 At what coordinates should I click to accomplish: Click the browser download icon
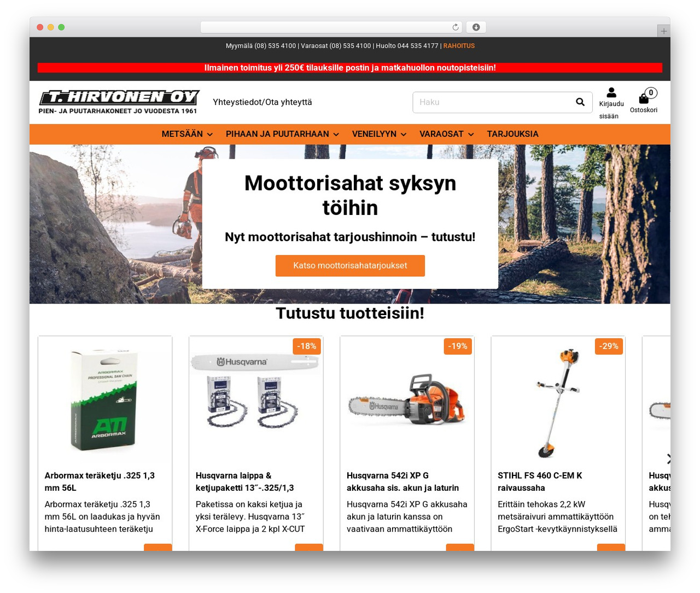[x=476, y=27]
